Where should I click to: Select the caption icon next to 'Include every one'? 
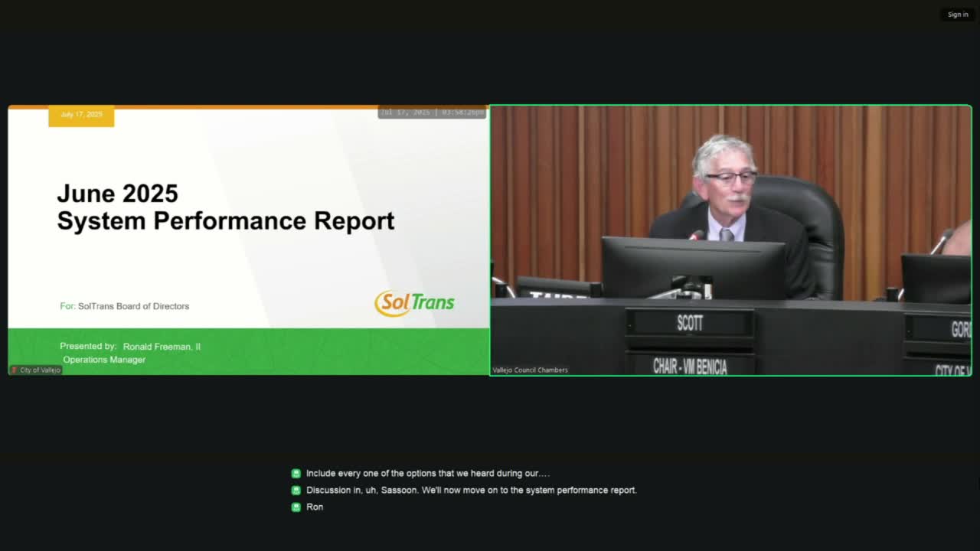pyautogui.click(x=296, y=473)
